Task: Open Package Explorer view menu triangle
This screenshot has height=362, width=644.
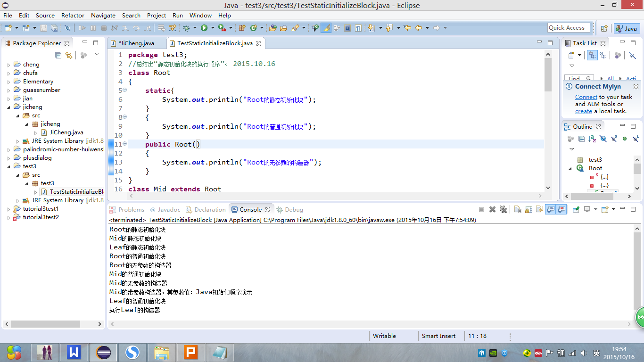Action: click(x=97, y=54)
